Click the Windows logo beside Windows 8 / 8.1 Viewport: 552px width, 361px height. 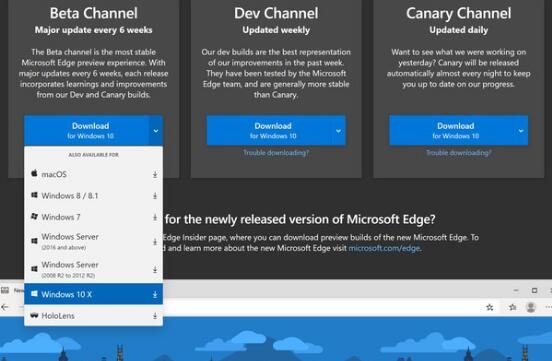tap(34, 195)
